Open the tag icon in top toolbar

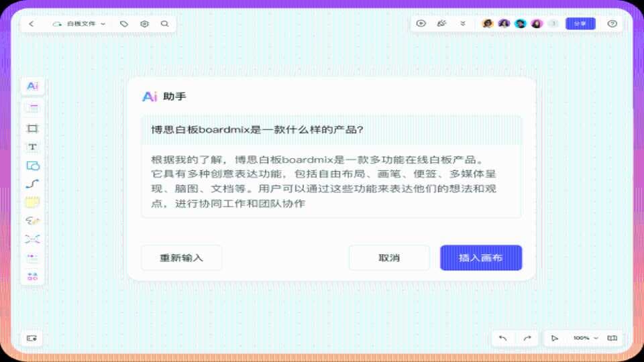coord(123,24)
